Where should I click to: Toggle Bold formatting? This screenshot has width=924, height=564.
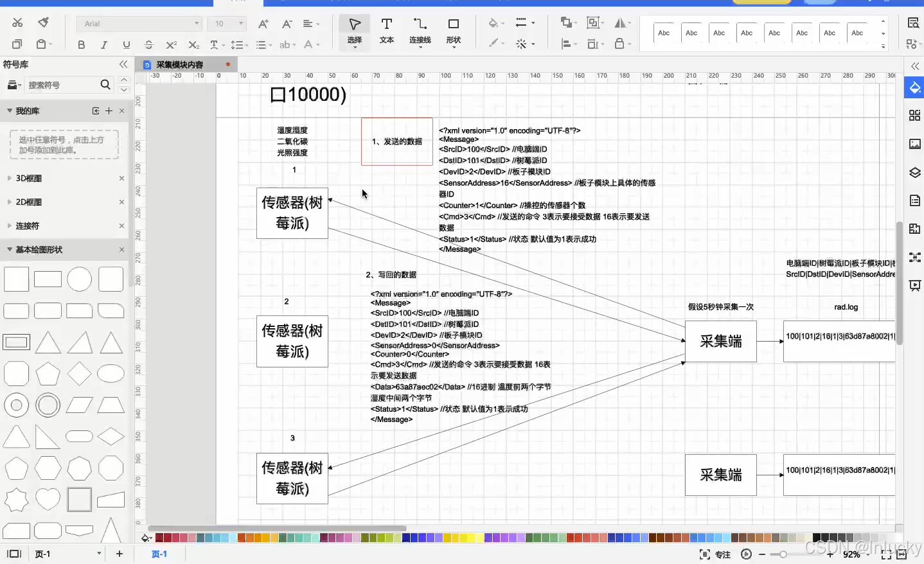coord(81,44)
